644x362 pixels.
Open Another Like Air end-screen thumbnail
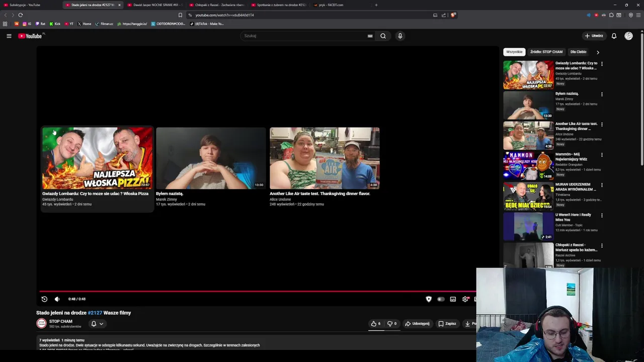click(325, 158)
